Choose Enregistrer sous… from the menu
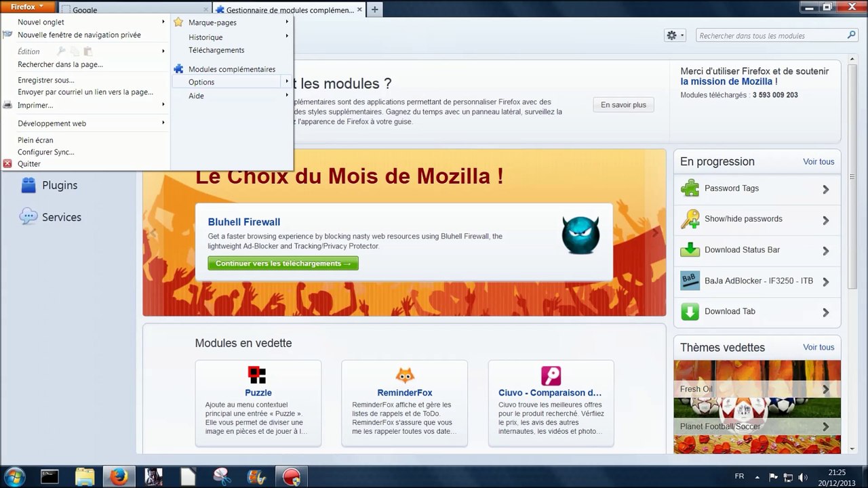This screenshot has width=868, height=488. pyautogui.click(x=46, y=81)
